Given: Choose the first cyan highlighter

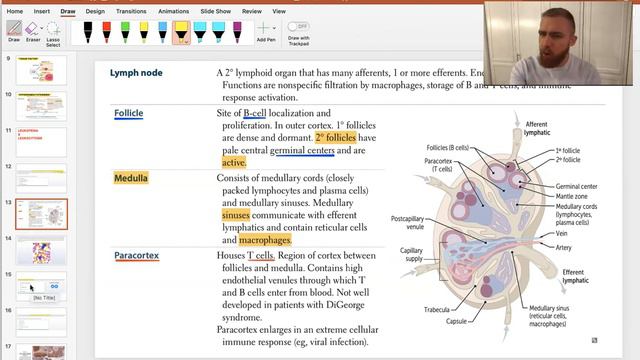Looking at the screenshot, I should coord(200,32).
